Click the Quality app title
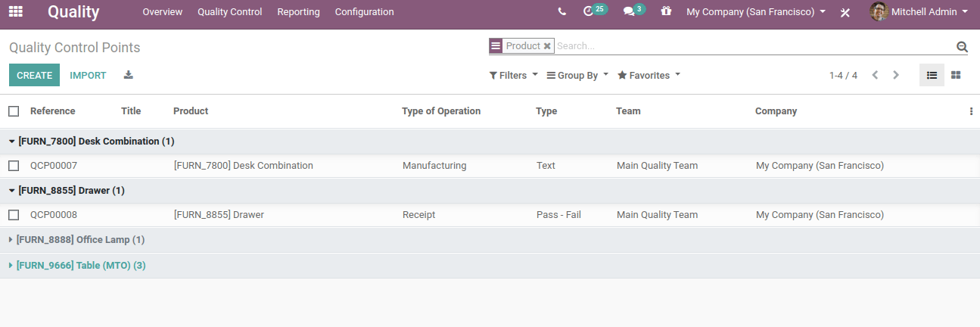Viewport: 980px width, 327px height. coord(73,12)
